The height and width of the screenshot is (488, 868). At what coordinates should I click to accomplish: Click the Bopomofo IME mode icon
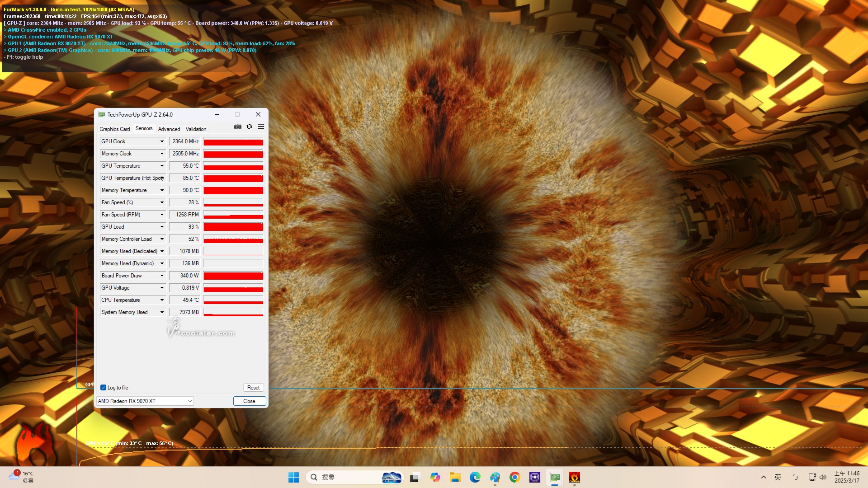795,477
